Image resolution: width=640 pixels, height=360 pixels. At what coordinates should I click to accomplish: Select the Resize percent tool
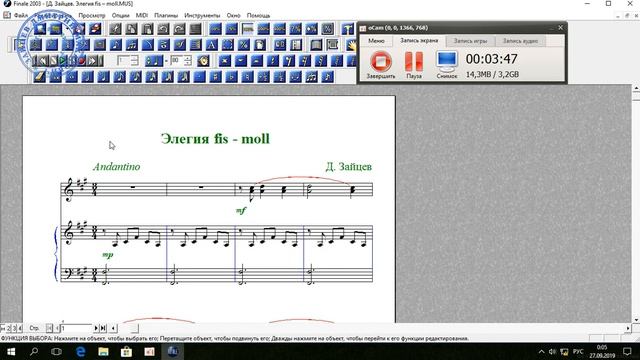click(x=243, y=44)
